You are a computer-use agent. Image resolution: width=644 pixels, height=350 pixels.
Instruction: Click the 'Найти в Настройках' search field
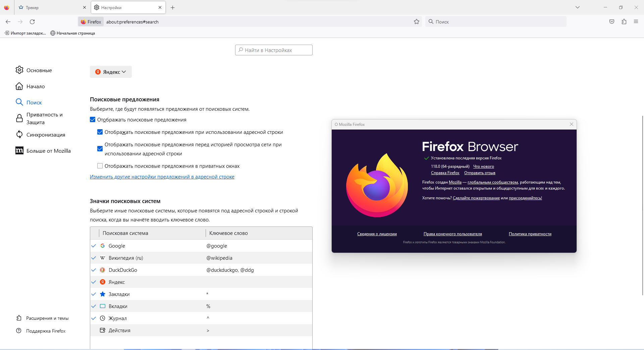(274, 50)
